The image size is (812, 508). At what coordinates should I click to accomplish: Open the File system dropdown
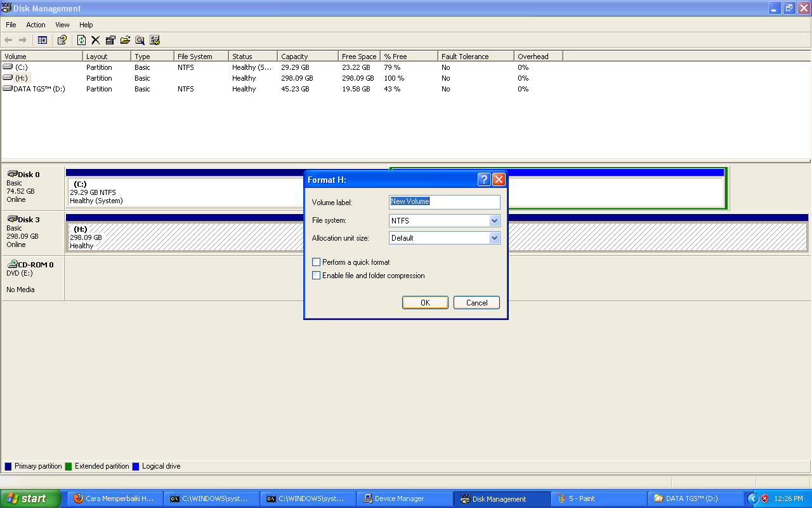(494, 220)
